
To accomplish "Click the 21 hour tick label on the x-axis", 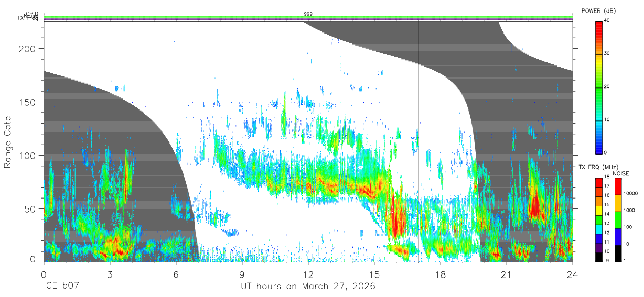I will coord(507,274).
